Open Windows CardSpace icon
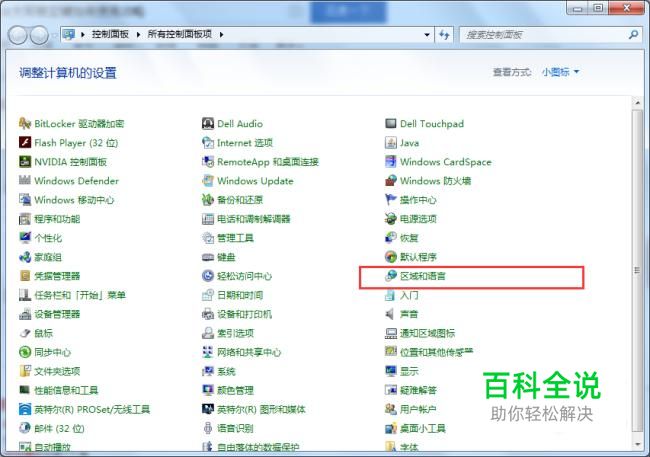Screen dimensions: 650x457 click(390, 162)
